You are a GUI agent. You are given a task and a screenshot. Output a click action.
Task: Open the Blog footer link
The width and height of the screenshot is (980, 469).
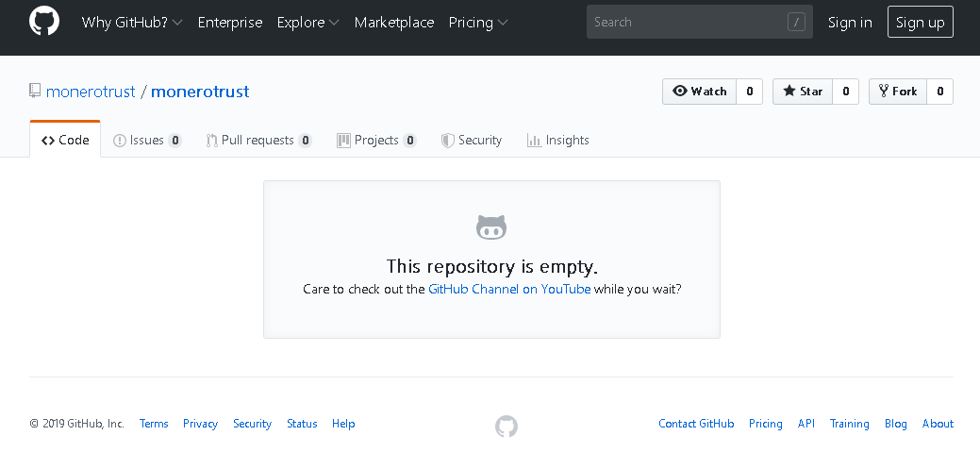(x=896, y=424)
